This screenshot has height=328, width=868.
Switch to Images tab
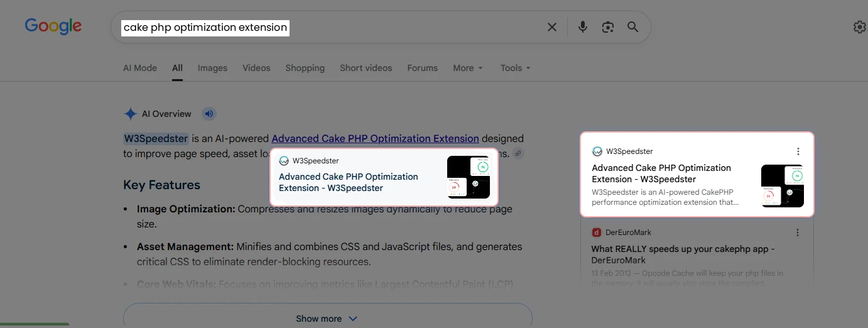click(212, 68)
